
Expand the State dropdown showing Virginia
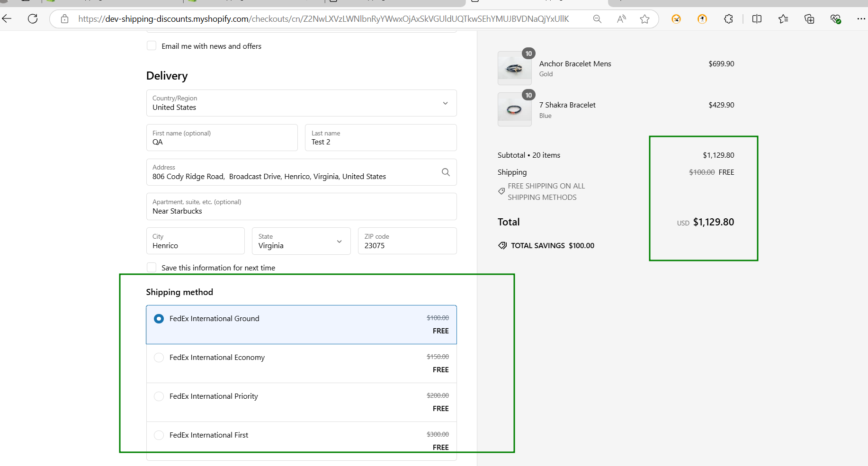(x=301, y=242)
